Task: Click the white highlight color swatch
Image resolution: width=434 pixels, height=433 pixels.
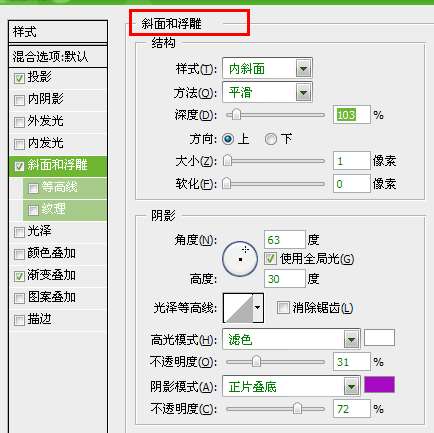Action: point(379,338)
